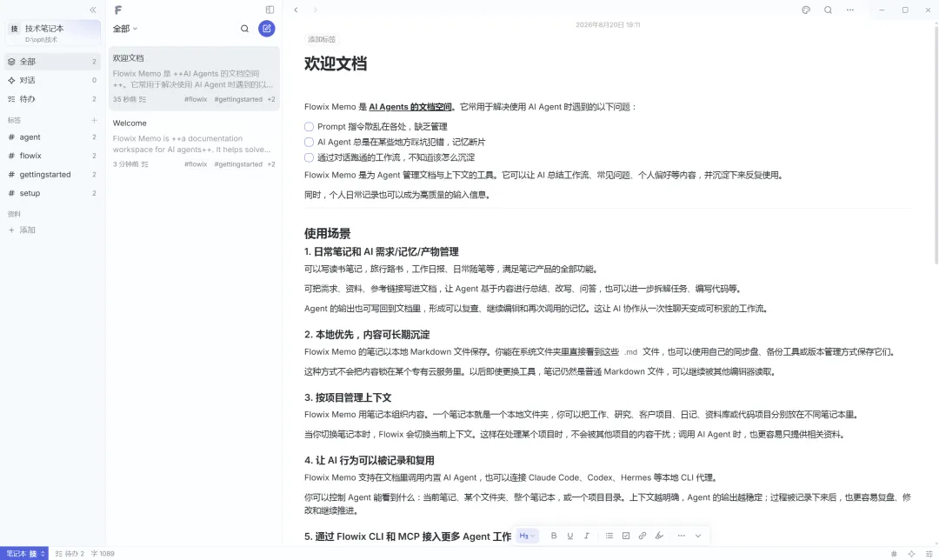
Task: Click the todo icon on Welcome card
Action: pos(144,164)
